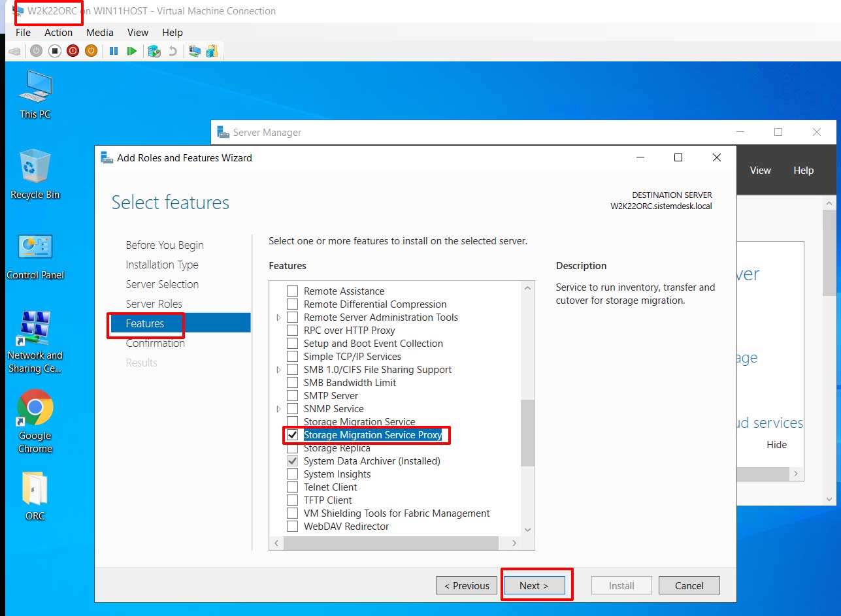Click the red Shut Down icon

[x=73, y=51]
